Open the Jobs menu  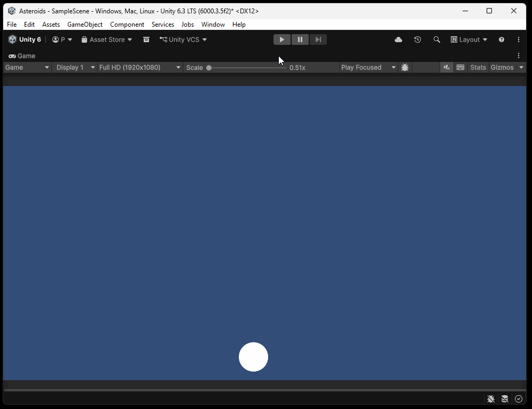[x=187, y=25]
